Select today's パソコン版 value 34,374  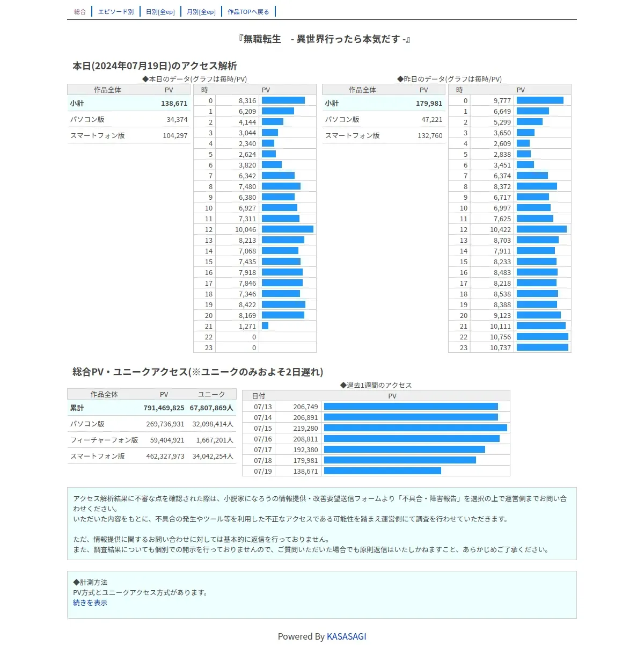[x=177, y=119]
